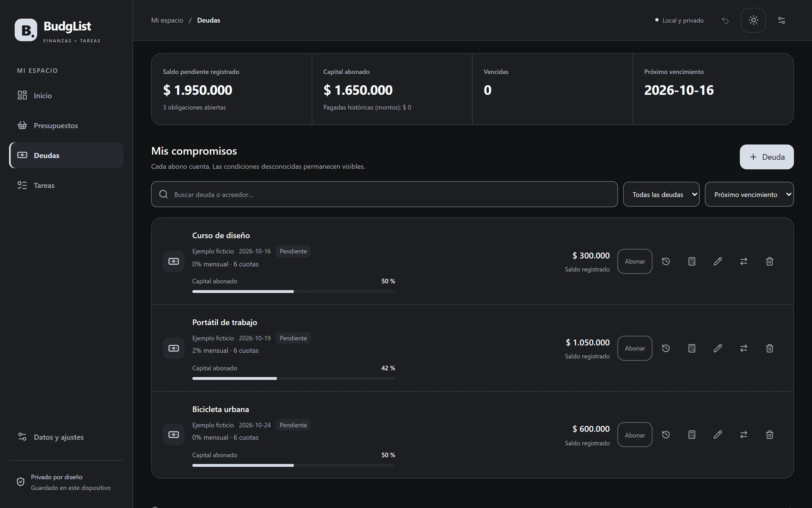Open Datos y ajustes in sidebar

point(66,437)
